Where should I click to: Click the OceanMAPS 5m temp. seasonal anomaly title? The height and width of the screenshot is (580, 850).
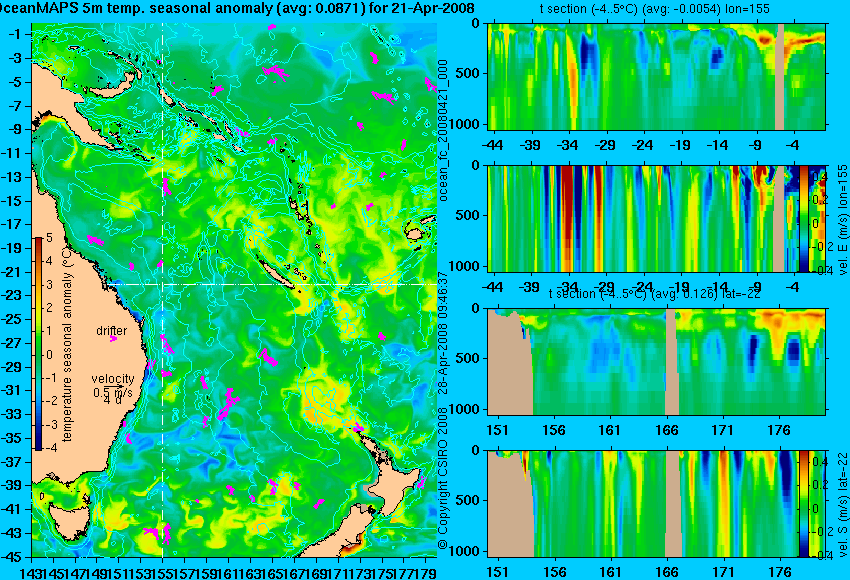click(237, 8)
